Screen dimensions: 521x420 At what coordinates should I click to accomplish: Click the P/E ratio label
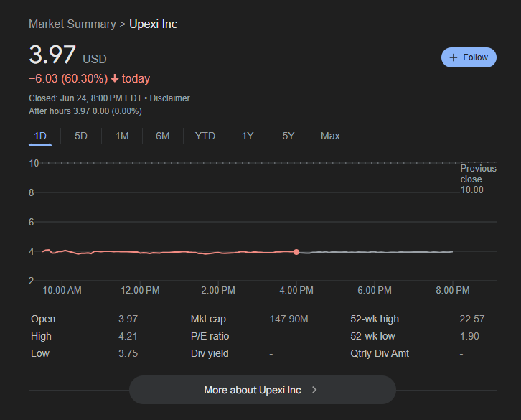coord(210,336)
